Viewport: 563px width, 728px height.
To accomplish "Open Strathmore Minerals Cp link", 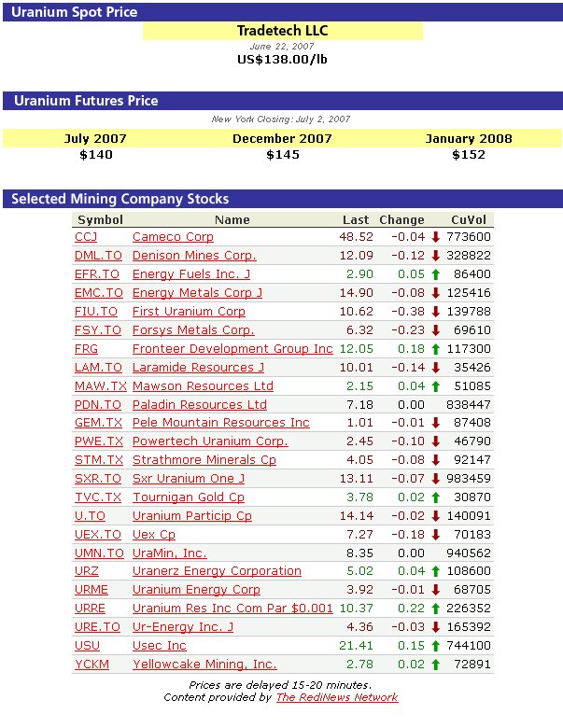I will tap(204, 459).
